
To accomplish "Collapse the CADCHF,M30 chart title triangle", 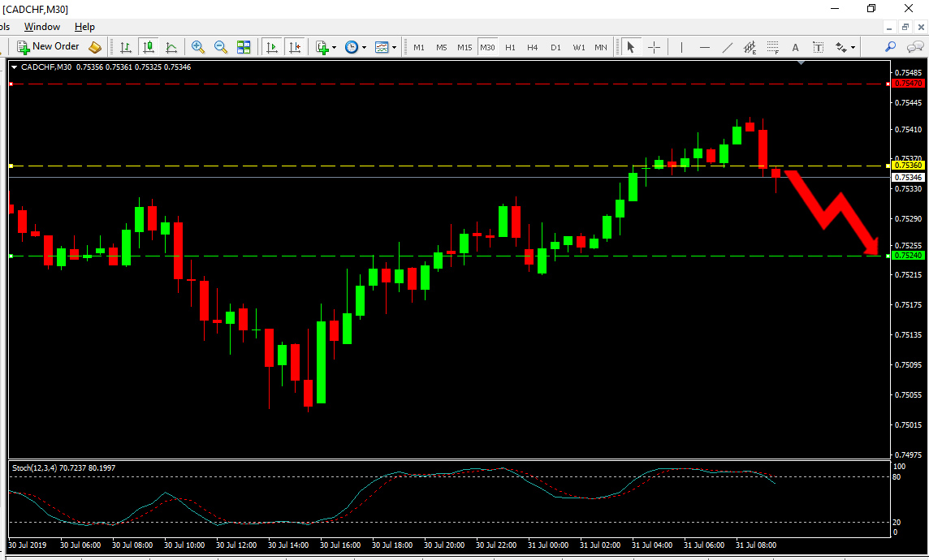I will pyautogui.click(x=15, y=67).
